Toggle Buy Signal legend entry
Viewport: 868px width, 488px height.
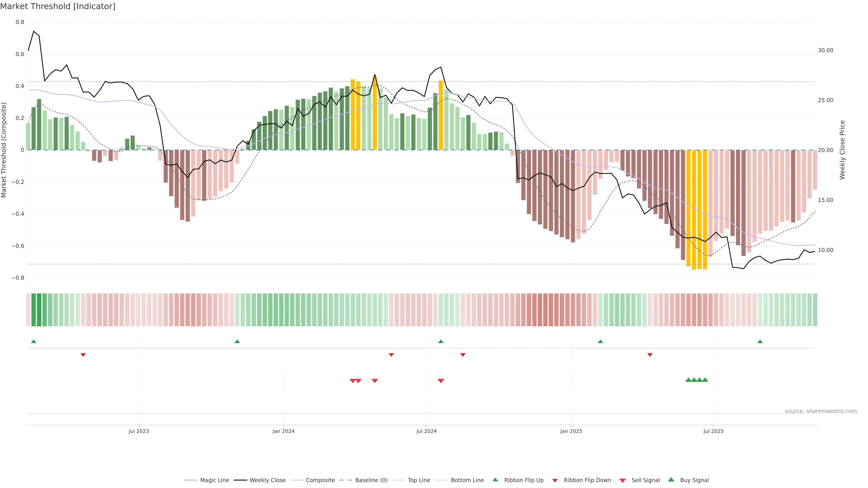[x=694, y=480]
